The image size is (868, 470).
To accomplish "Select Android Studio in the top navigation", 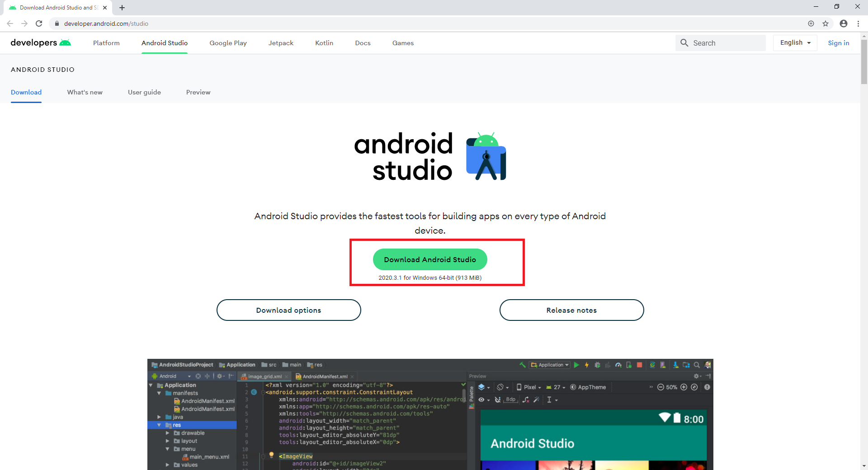I will tap(165, 43).
